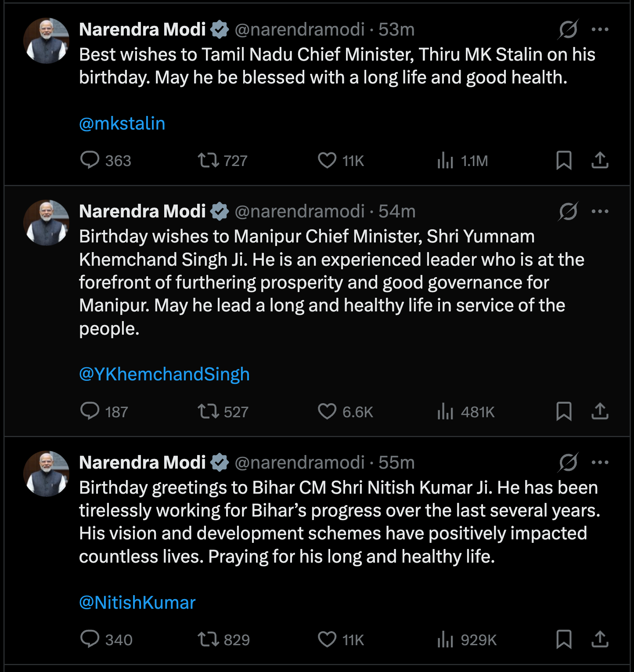Open Grok icon on the 55m tweet
The width and height of the screenshot is (634, 672).
568,462
